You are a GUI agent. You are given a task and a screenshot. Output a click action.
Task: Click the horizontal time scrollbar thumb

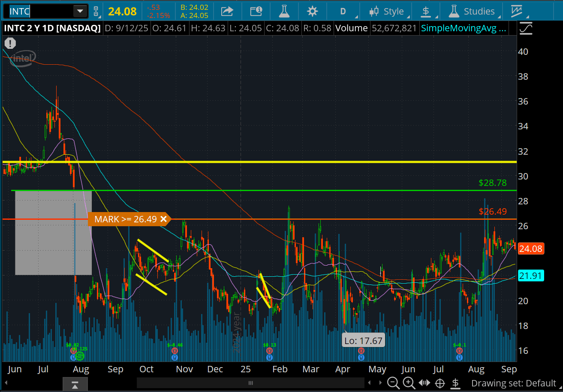251,383
